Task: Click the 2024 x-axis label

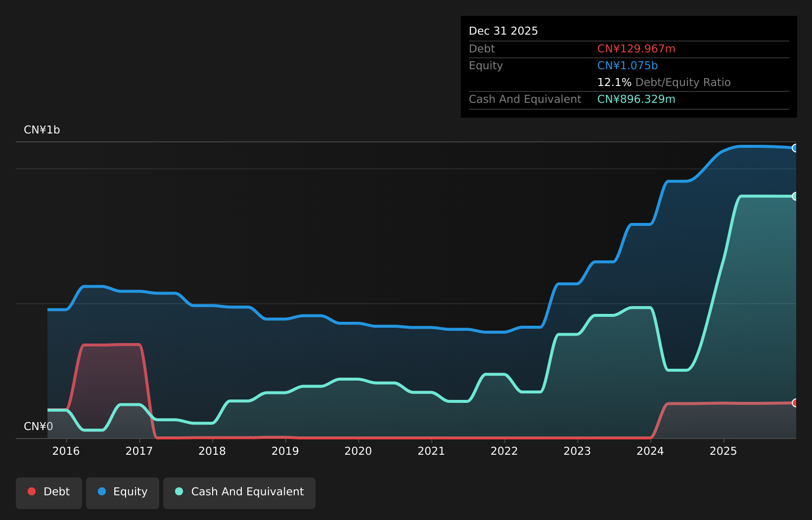Action: (x=650, y=451)
